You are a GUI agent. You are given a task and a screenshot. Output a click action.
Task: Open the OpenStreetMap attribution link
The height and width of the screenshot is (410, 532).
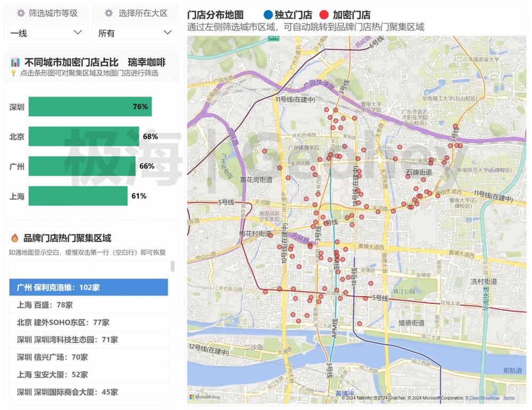click(483, 398)
